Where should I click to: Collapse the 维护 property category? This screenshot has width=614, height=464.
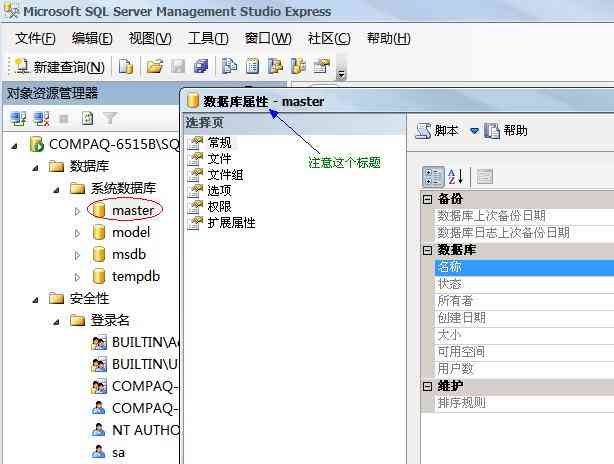pyautogui.click(x=428, y=386)
